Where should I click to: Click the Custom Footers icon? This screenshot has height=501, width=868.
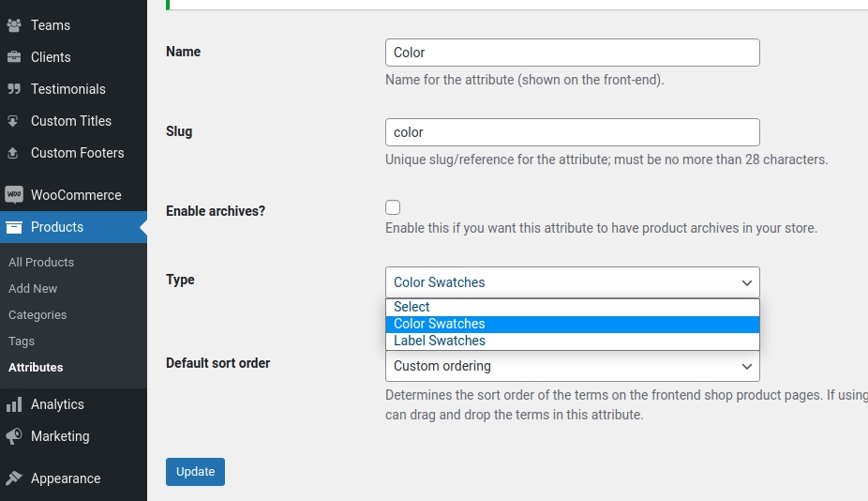tap(14, 153)
